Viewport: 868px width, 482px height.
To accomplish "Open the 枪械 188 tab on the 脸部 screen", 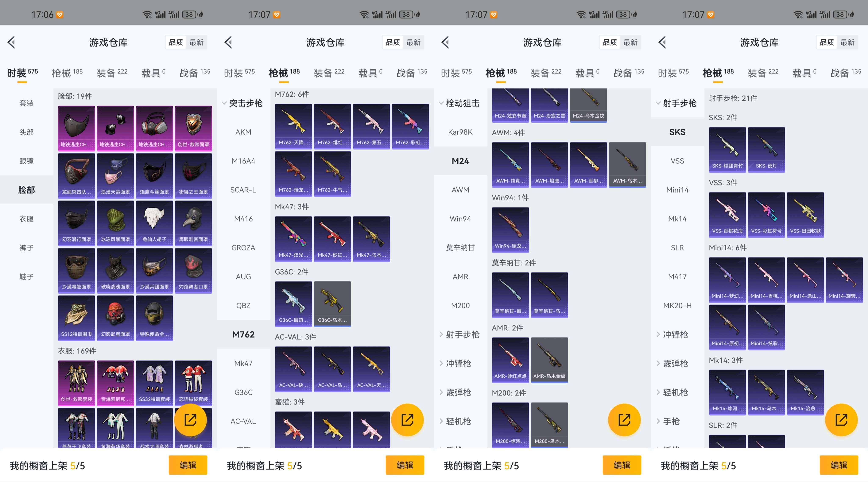I will click(x=67, y=73).
